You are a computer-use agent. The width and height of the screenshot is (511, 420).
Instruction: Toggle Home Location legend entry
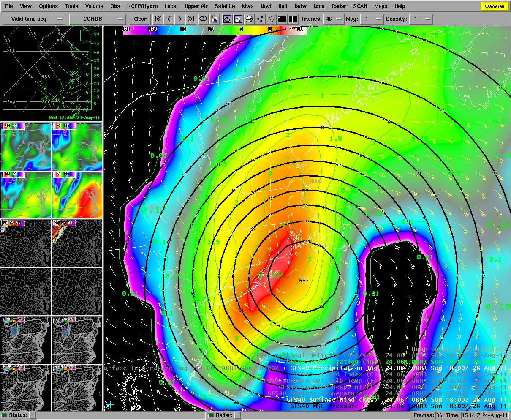pos(457,349)
